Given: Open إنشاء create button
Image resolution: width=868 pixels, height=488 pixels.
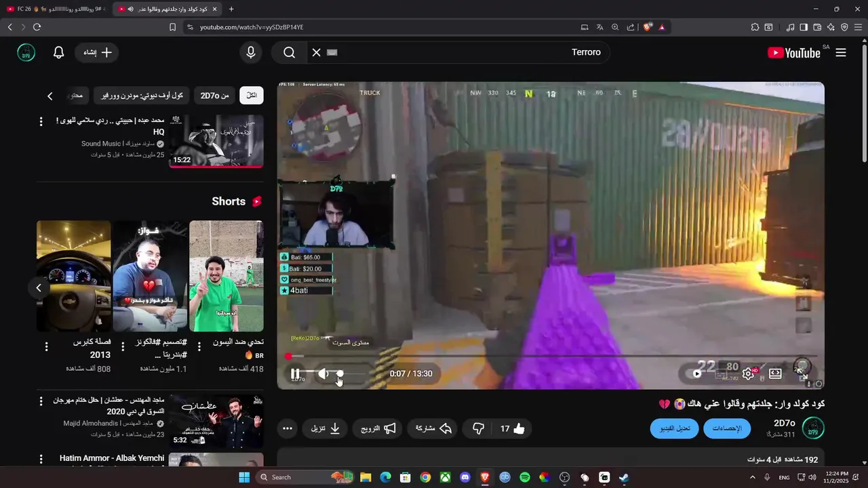Looking at the screenshot, I should (x=96, y=52).
